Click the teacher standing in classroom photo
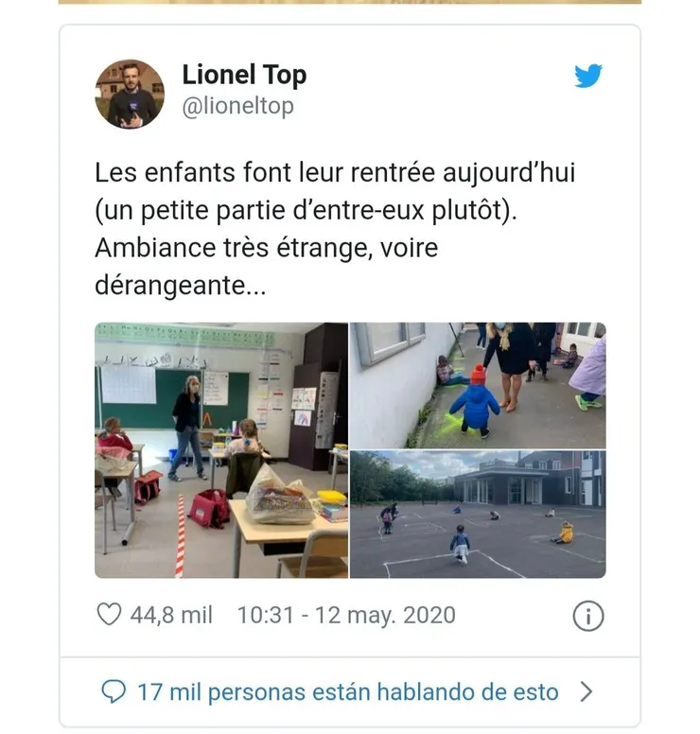Screen dimensions: 700x734 (x=188, y=428)
